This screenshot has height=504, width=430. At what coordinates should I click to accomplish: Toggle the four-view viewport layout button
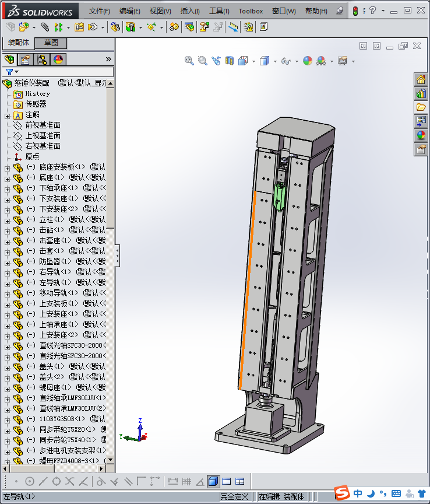pyautogui.click(x=240, y=481)
